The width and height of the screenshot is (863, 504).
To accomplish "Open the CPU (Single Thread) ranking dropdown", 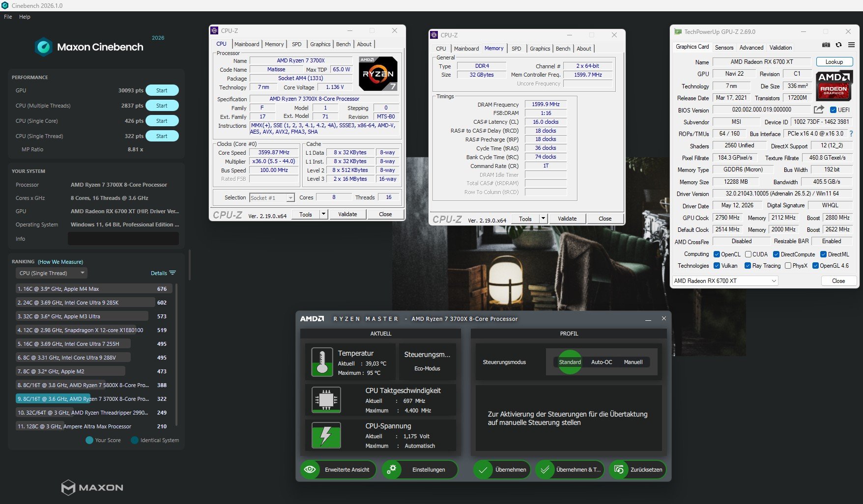I will (x=52, y=273).
